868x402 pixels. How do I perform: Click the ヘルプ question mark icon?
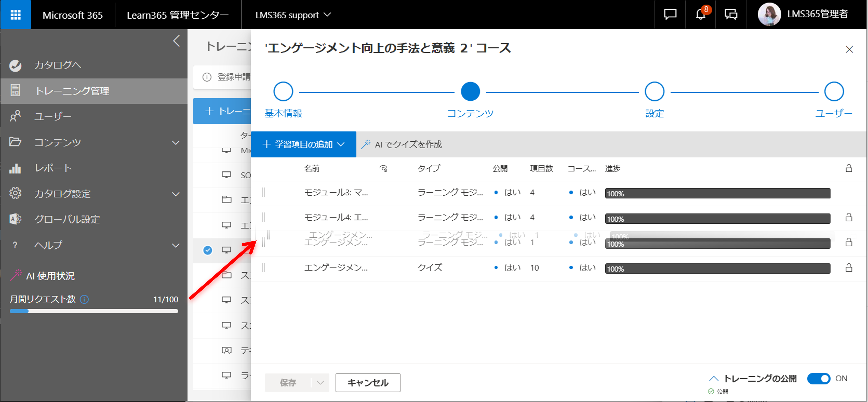coord(15,245)
